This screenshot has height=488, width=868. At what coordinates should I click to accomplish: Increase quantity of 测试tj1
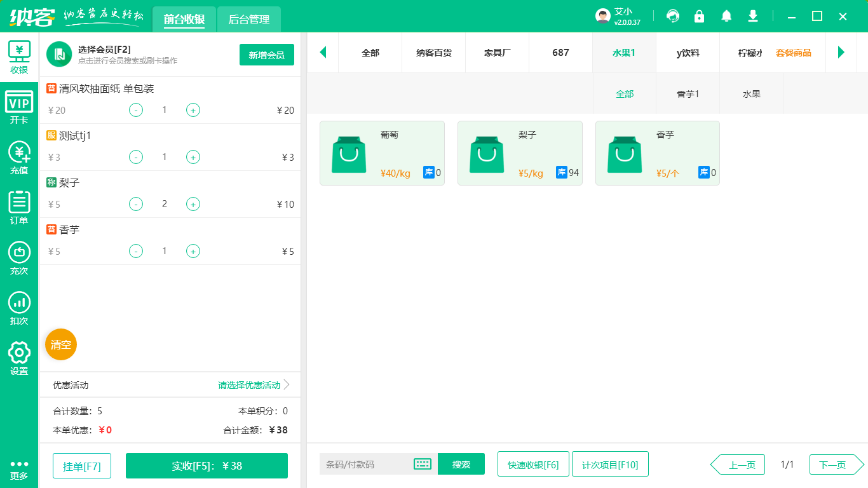click(193, 157)
